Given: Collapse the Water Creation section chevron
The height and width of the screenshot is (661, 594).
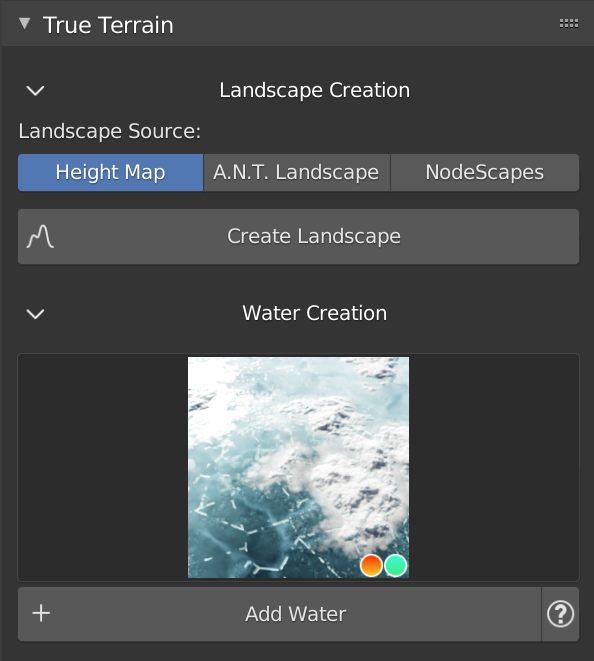Looking at the screenshot, I should pyautogui.click(x=35, y=314).
